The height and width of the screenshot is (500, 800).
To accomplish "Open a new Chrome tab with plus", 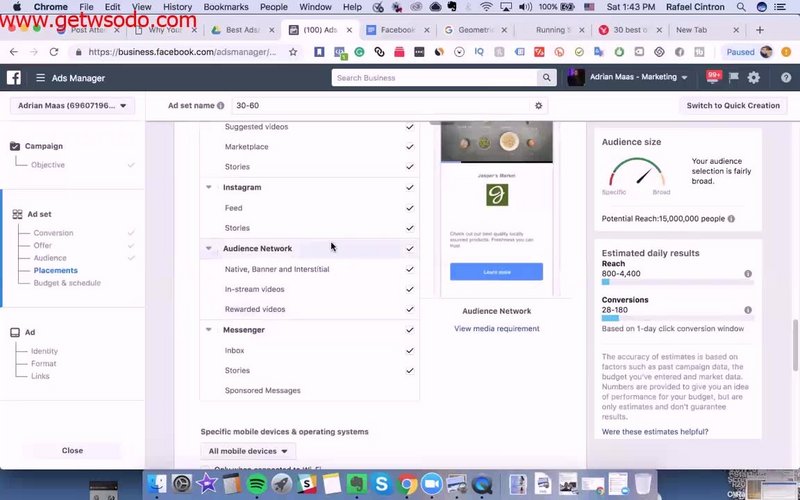I will 760,30.
